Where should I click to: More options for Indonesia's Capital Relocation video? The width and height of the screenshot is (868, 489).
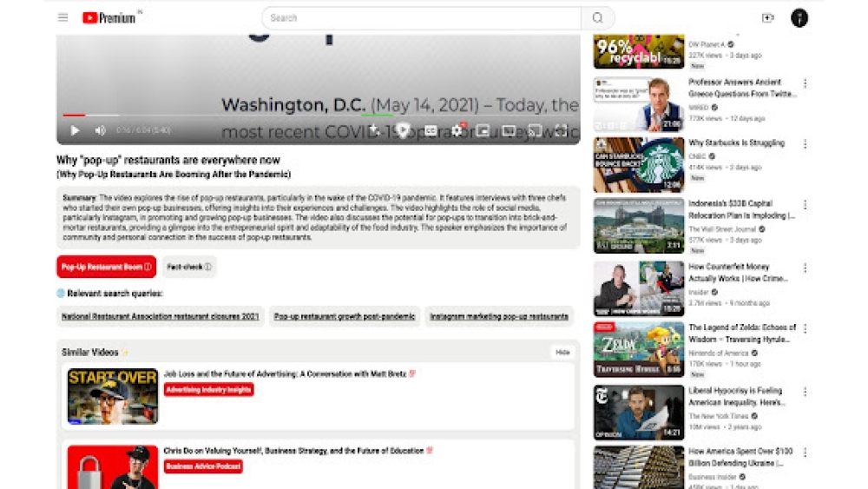pos(805,205)
